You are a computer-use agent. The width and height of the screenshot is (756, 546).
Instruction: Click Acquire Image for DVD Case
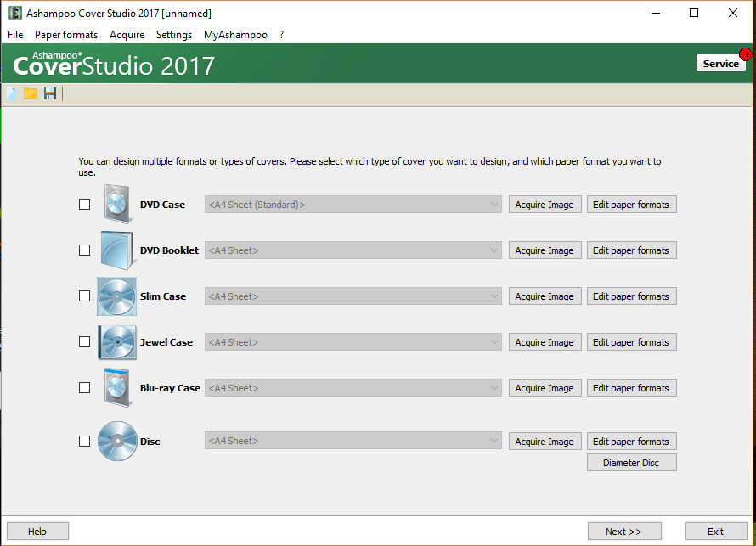click(544, 205)
